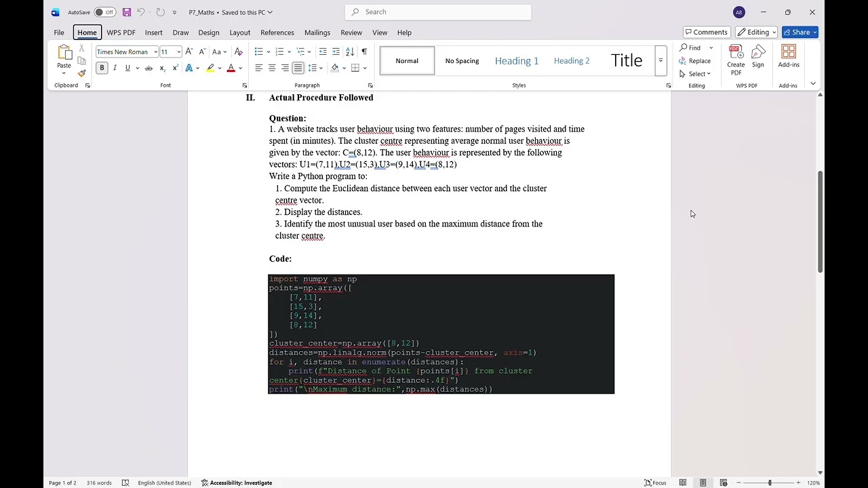Viewport: 868px width, 488px height.
Task: Toggle Superscript formatting
Action: coord(175,68)
